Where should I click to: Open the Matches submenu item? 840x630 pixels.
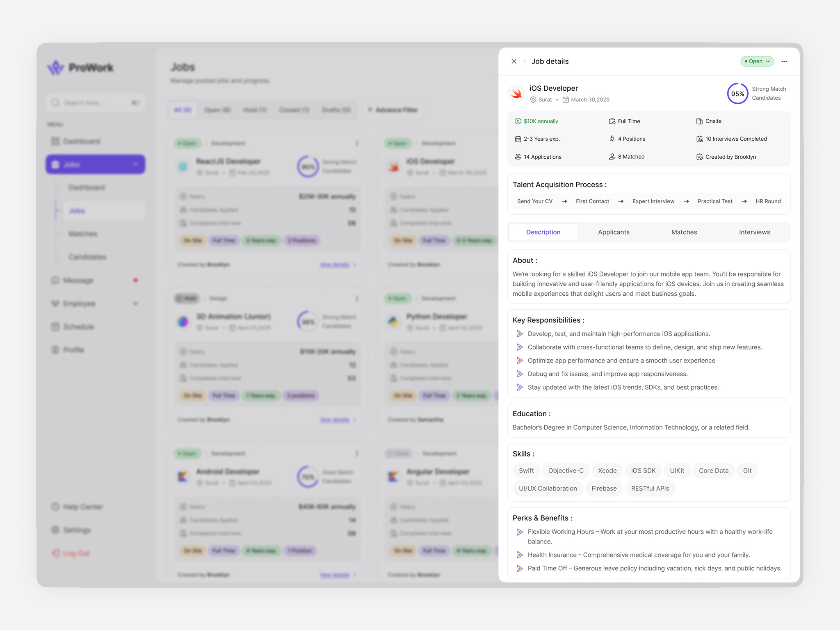83,234
